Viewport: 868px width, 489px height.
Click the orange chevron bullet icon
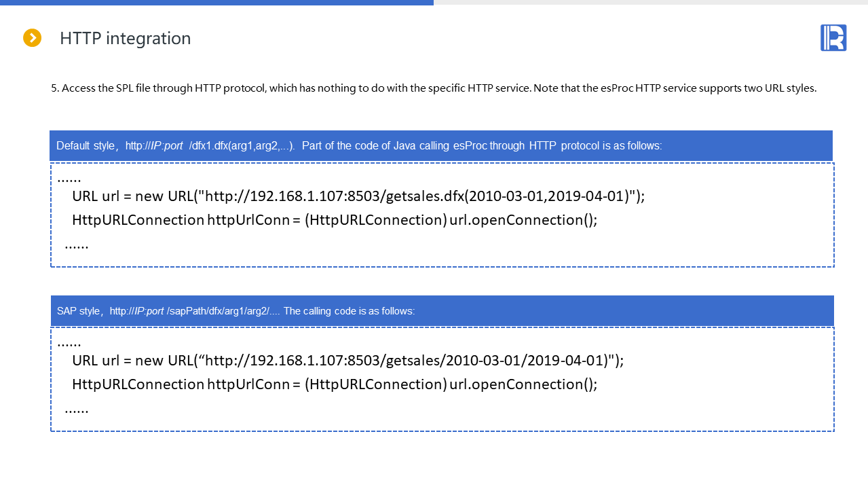tap(32, 38)
